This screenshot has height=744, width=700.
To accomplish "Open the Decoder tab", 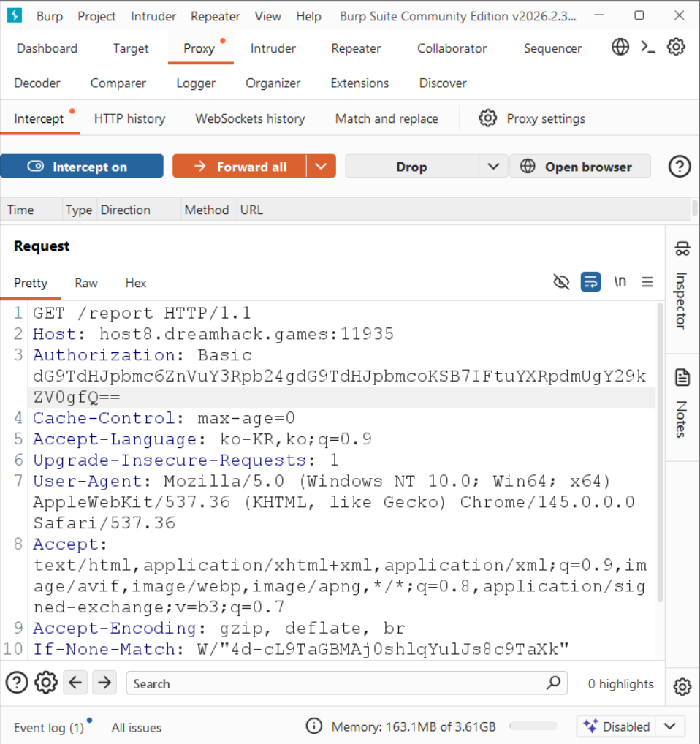I will (x=37, y=83).
